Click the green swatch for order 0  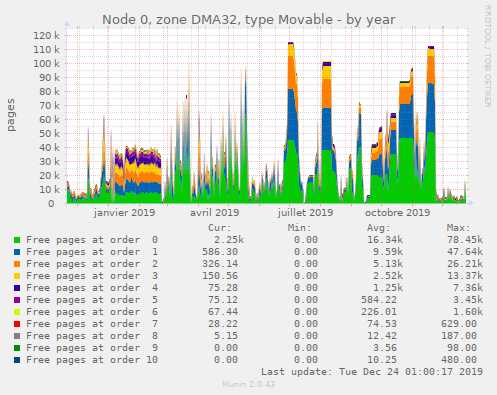pos(17,240)
